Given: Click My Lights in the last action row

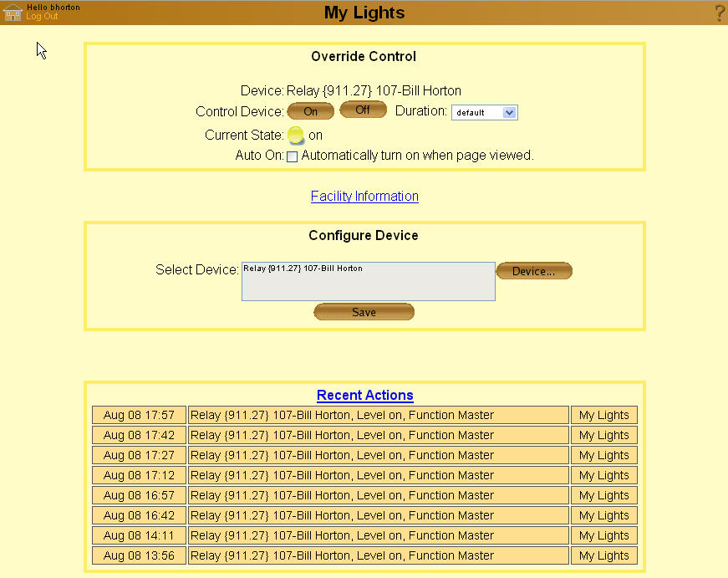Looking at the screenshot, I should [x=603, y=555].
